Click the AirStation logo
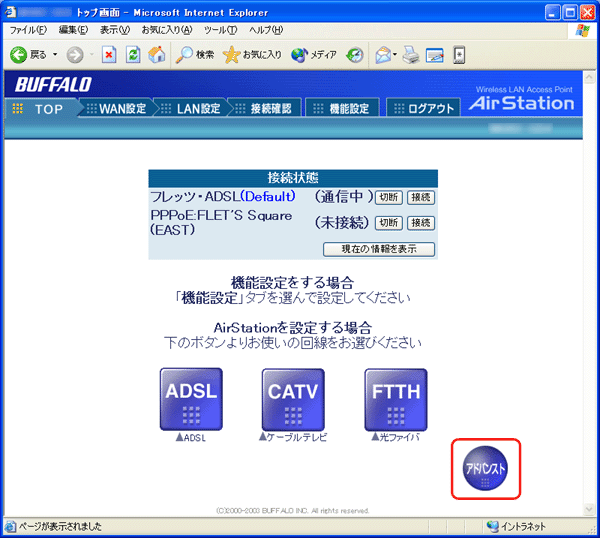Image resolution: width=600 pixels, height=538 pixels. point(522,103)
